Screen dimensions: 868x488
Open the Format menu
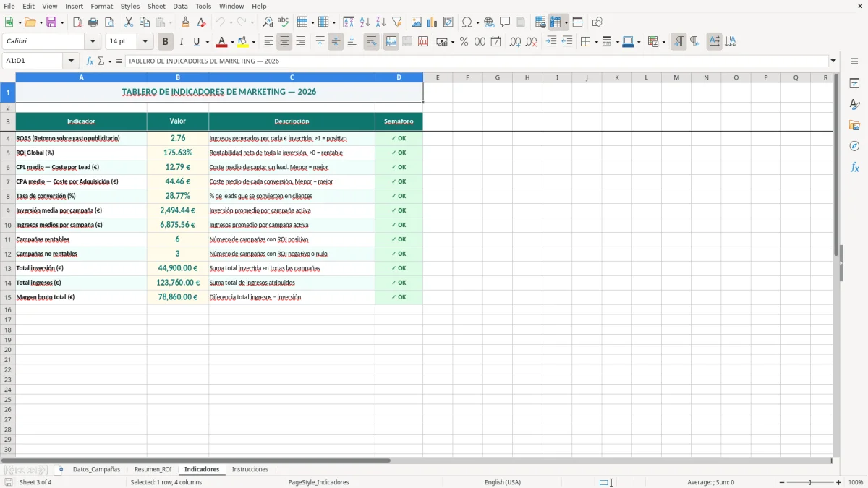pyautogui.click(x=101, y=6)
